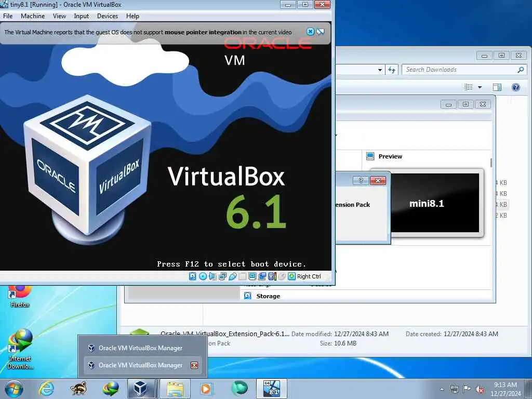Click the network icon in system tray
Viewport: 532px width, 399px height.
point(454,389)
